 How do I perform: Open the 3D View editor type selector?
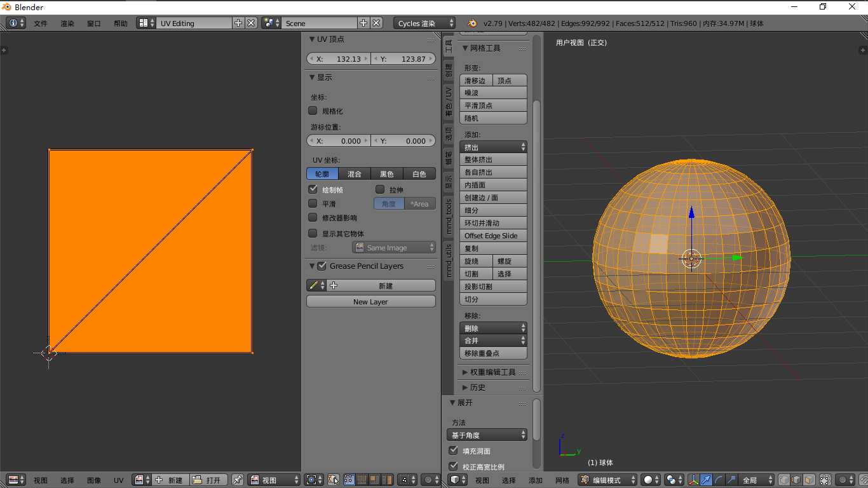pyautogui.click(x=458, y=480)
